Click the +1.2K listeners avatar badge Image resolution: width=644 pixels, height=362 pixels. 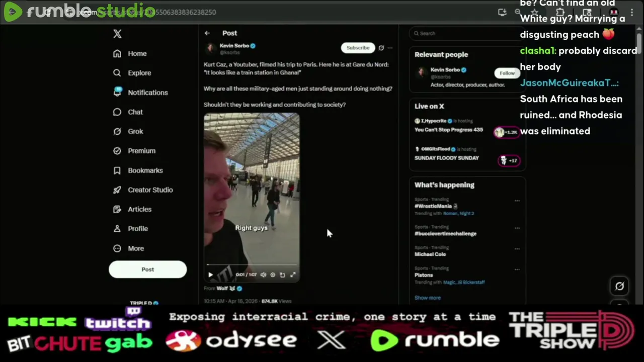pyautogui.click(x=506, y=132)
